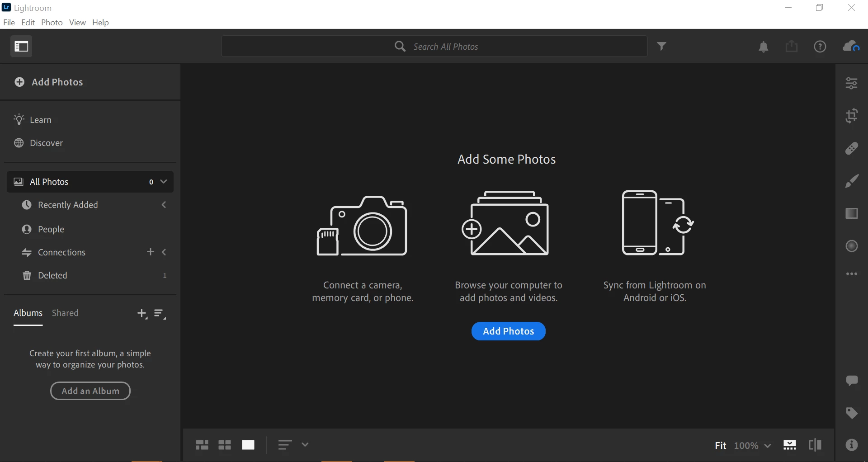The height and width of the screenshot is (462, 868).
Task: Click the Fit zoom button
Action: point(720,446)
